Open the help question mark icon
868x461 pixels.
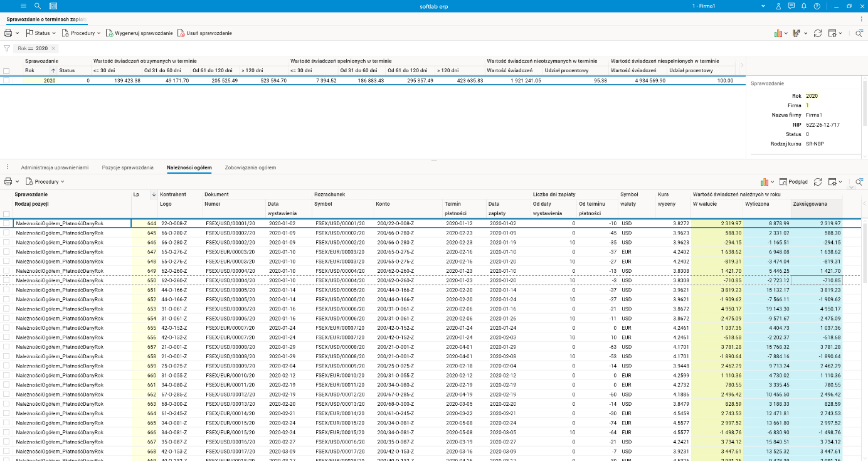click(x=817, y=6)
